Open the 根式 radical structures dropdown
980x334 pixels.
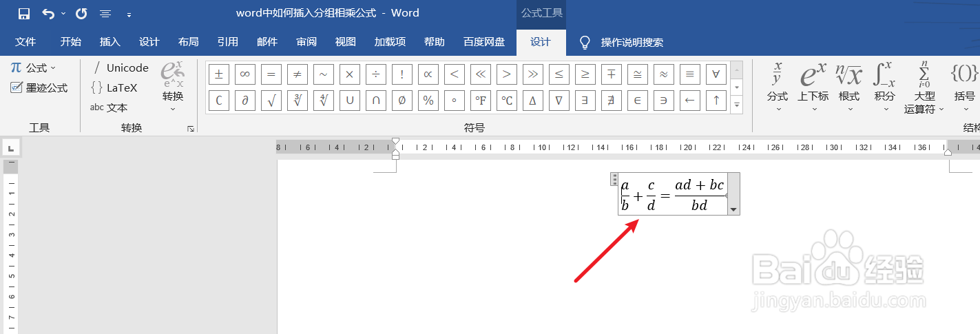coord(849,87)
